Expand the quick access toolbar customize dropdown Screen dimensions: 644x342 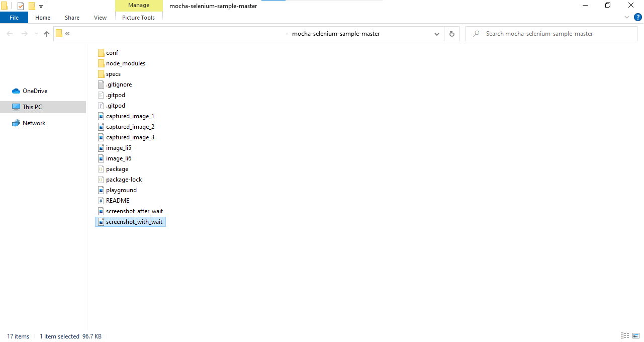pos(41,6)
